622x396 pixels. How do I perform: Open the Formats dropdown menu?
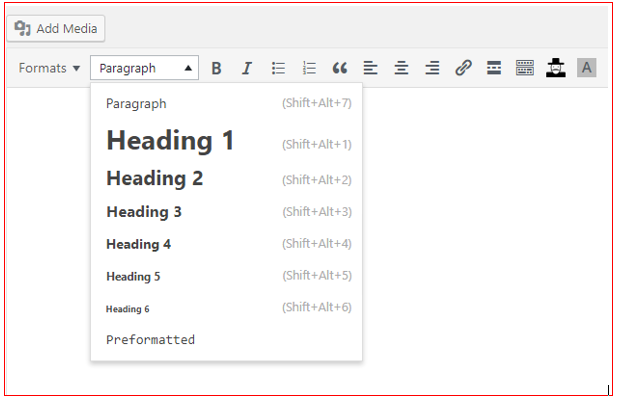[49, 68]
